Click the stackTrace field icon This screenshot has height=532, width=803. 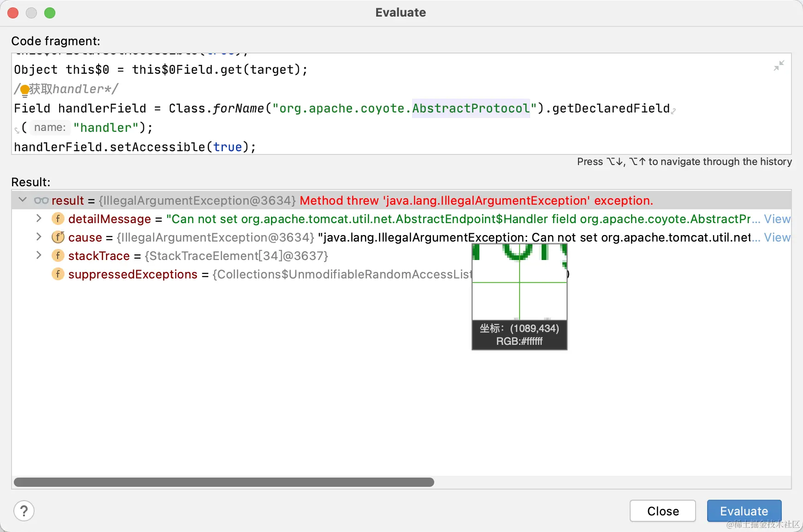58,255
